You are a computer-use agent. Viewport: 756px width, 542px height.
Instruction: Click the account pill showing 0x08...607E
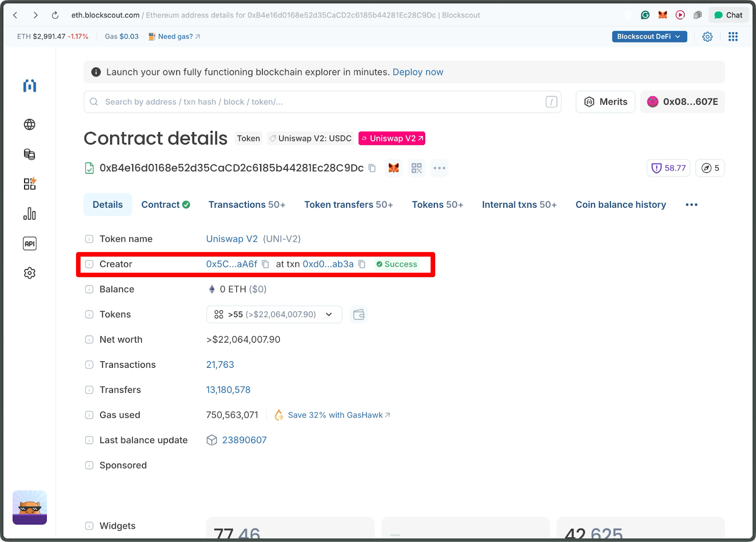(x=682, y=102)
